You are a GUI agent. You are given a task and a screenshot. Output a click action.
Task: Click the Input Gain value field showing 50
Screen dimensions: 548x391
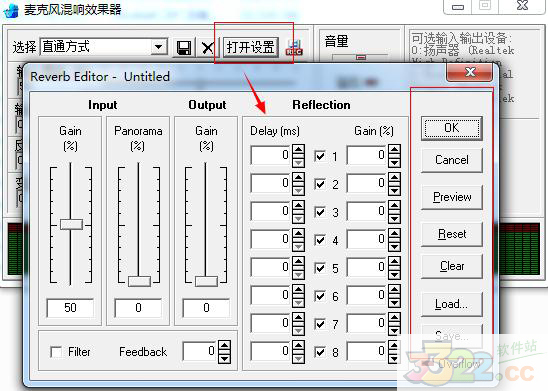(70, 308)
